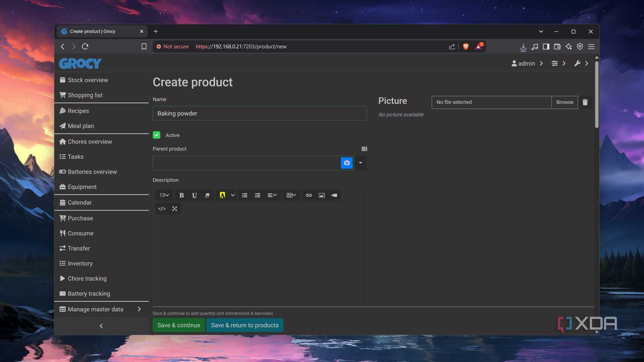Open the Brave playlist music icon
The height and width of the screenshot is (362, 644).
535,46
